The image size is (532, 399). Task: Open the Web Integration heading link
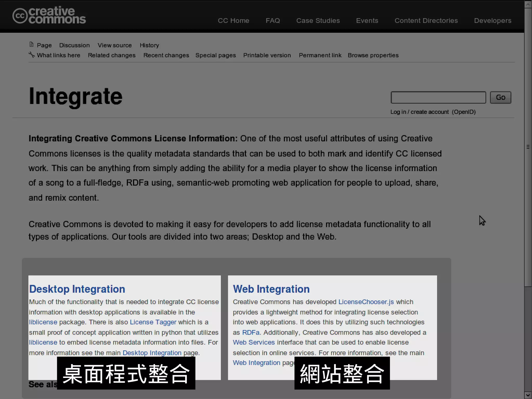(271, 289)
